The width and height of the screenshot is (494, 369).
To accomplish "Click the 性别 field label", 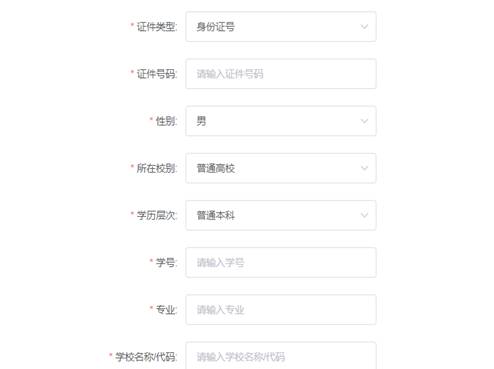I will (166, 121).
